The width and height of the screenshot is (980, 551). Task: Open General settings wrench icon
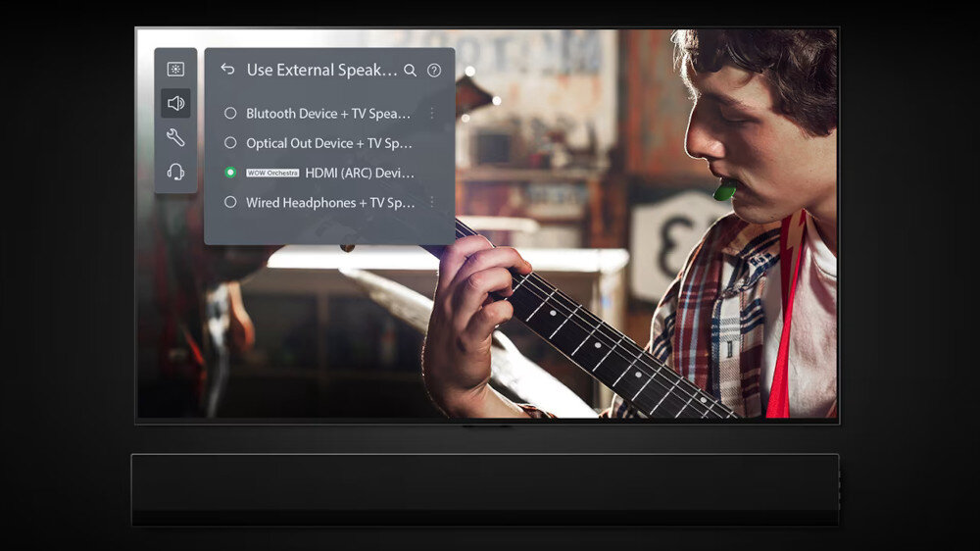click(x=175, y=137)
